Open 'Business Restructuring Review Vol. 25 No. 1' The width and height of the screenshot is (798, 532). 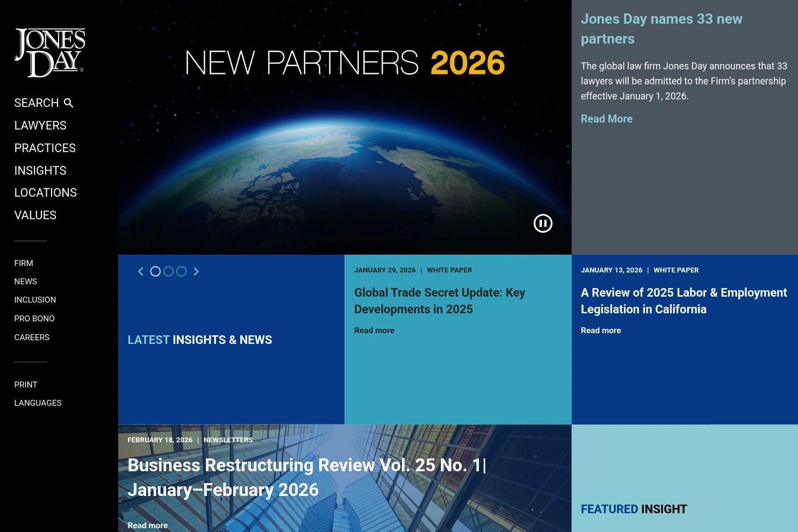pos(307,477)
